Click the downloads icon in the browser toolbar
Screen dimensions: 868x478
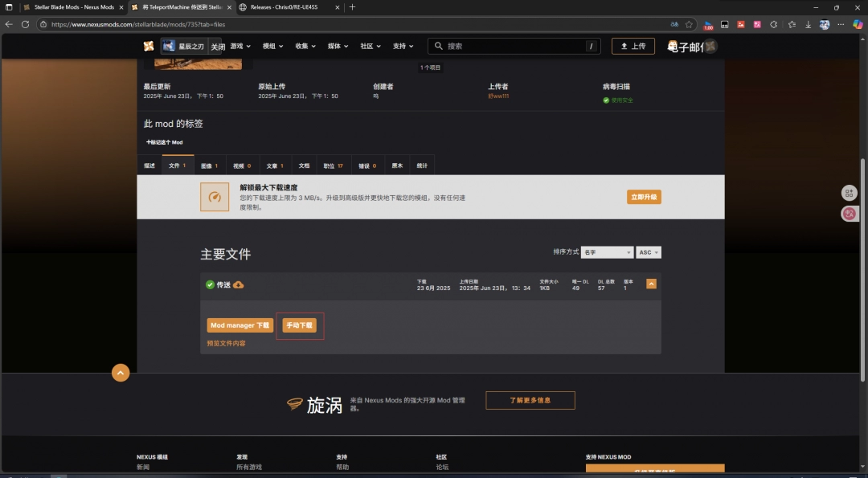(807, 24)
